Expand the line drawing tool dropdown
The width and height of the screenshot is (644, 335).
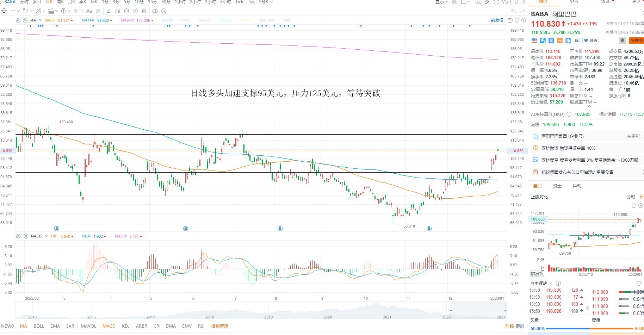[x=18, y=11]
